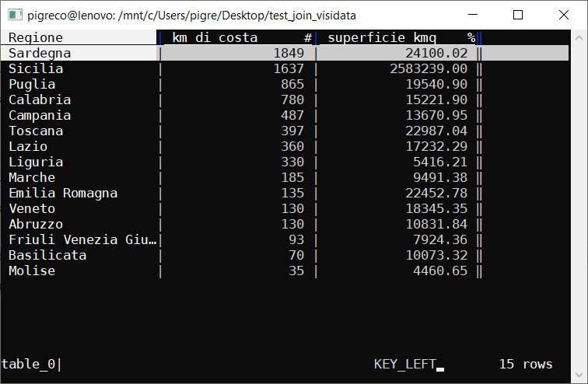Click the '15 rows' status indicator
588x384 pixels.
(526, 365)
